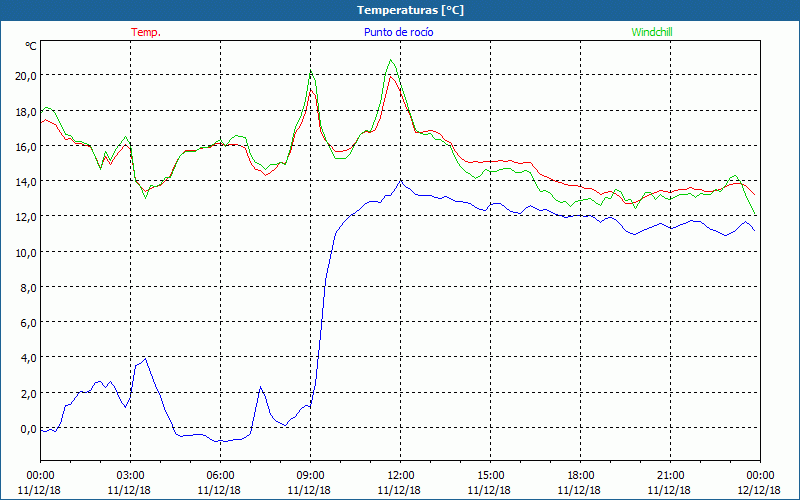This screenshot has height=500, width=800.
Task: Click the 06:00 time axis label
Action: coord(220,475)
